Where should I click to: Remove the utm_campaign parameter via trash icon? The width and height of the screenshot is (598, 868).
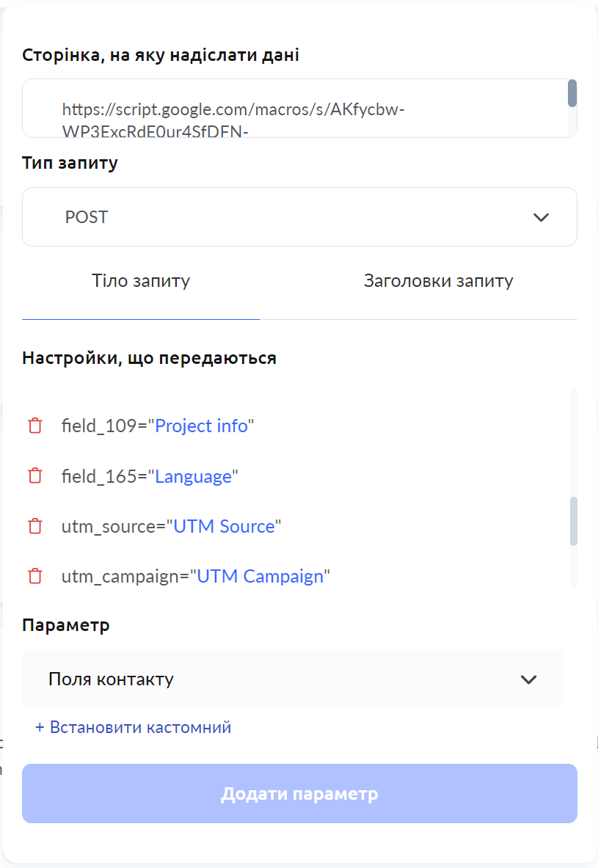35,576
